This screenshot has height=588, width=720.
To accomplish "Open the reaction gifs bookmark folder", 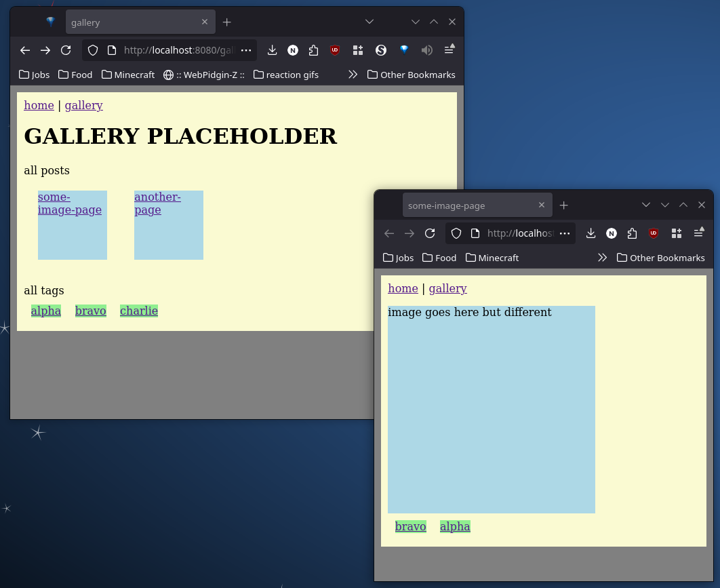I will pyautogui.click(x=285, y=75).
